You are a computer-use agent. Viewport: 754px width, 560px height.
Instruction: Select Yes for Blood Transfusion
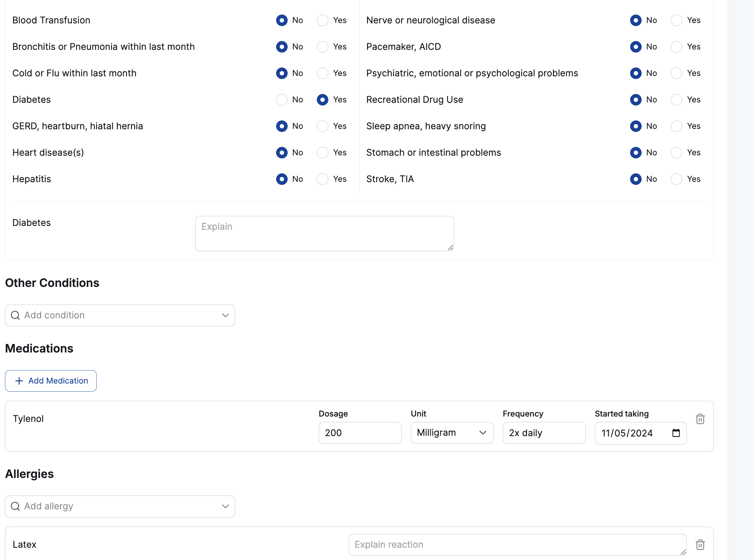tap(323, 20)
